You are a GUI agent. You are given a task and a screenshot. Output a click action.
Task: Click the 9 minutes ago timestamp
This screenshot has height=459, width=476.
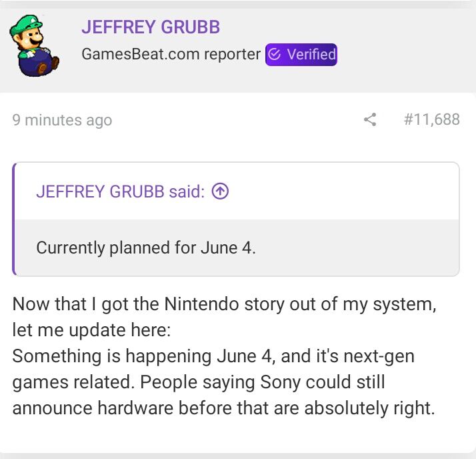coord(62,120)
